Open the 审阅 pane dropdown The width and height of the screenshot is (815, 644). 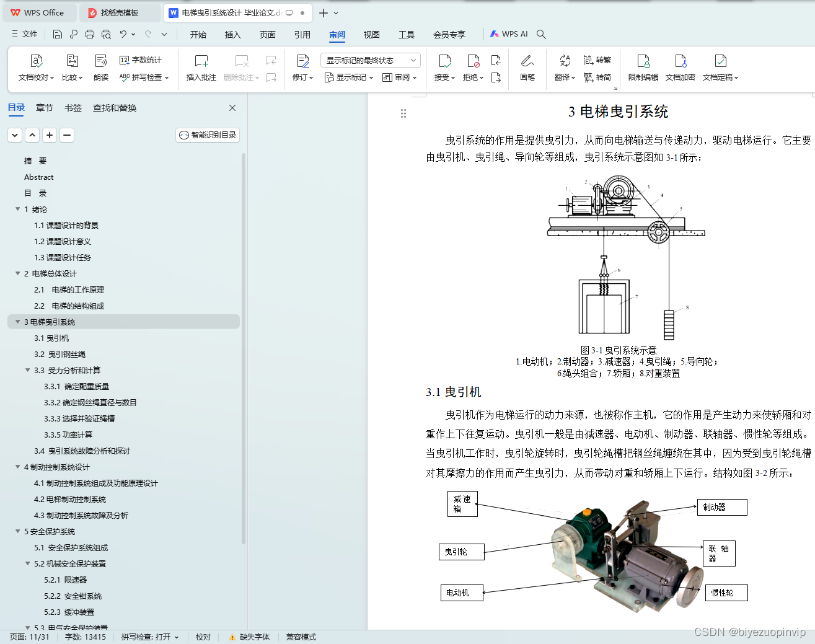[400, 77]
